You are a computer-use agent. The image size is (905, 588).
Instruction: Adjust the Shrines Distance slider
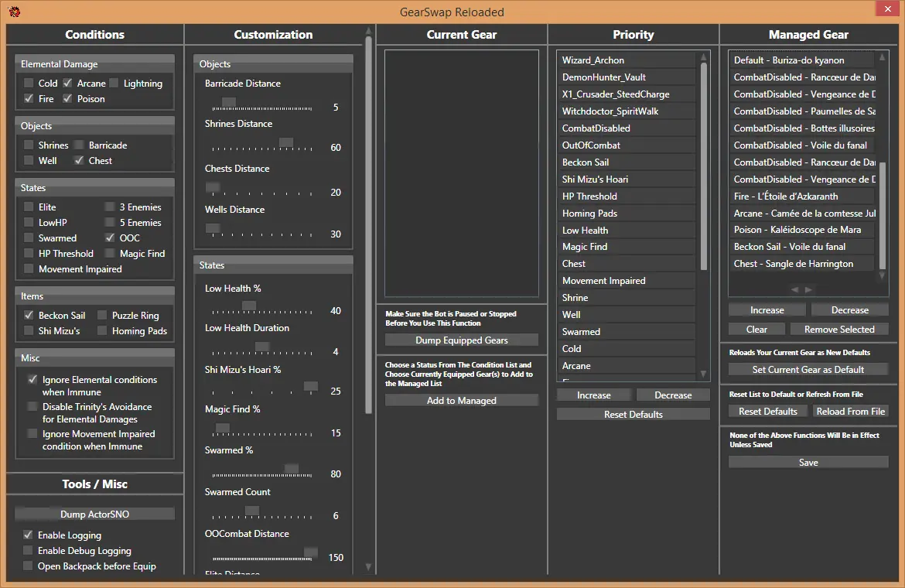coord(286,143)
